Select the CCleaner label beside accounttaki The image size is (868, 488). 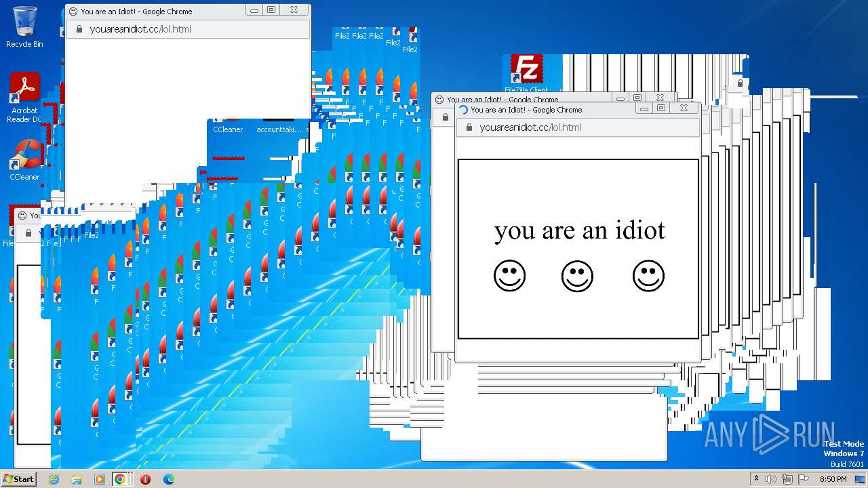coord(228,129)
